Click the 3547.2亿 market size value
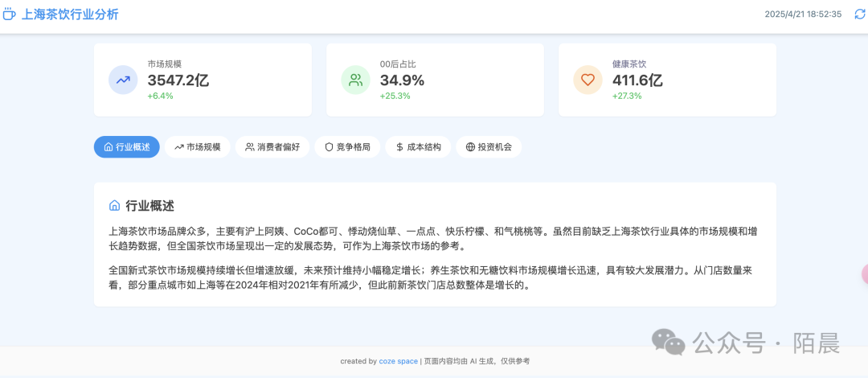This screenshot has width=868, height=378. pyautogui.click(x=178, y=80)
